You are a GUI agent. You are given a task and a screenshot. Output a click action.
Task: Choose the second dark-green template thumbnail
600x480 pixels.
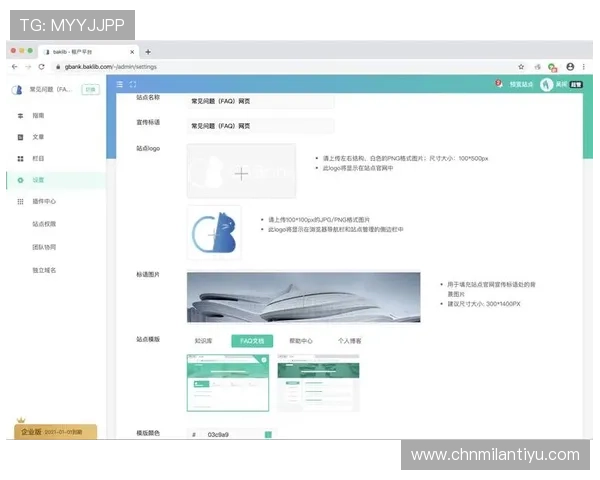[318, 383]
